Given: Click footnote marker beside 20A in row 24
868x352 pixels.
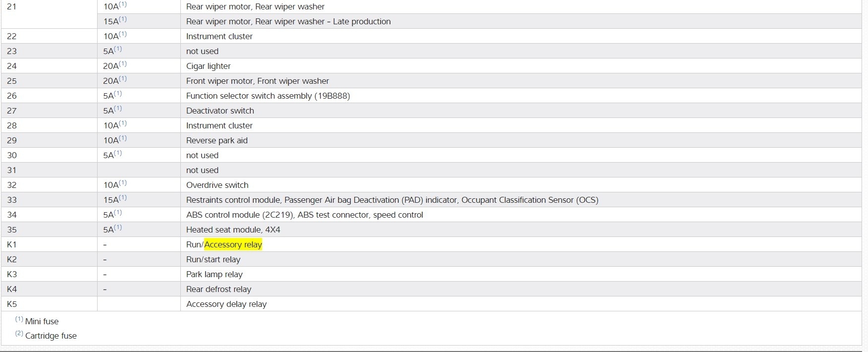Looking at the screenshot, I should click(123, 64).
